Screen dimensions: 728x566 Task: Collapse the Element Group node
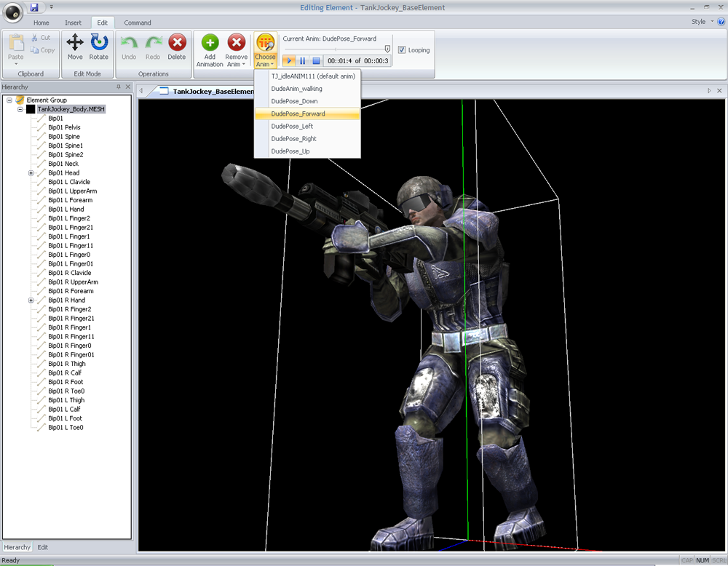click(9, 100)
